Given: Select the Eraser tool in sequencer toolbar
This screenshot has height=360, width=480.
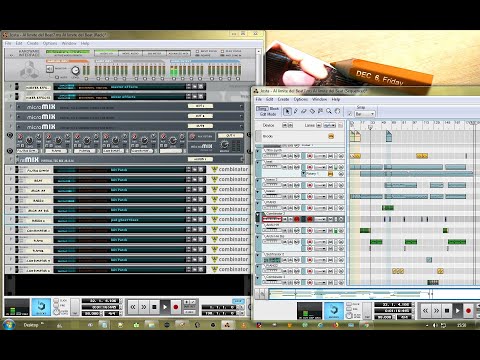Looking at the screenshot, I should 304,111.
